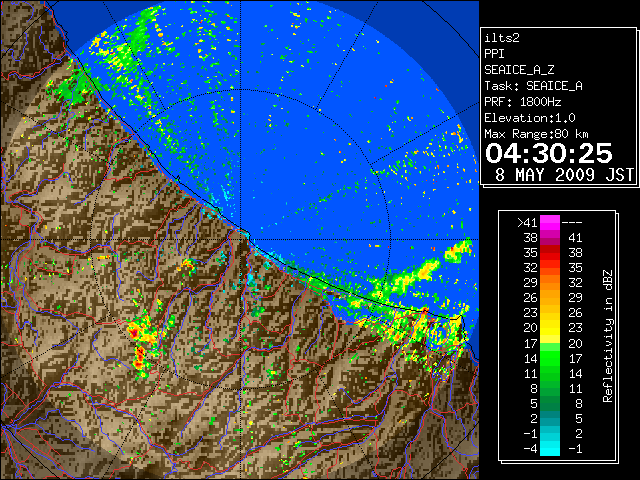This screenshot has width=640, height=480.
Task: Click the 'ilts2' station name label
Action: point(502,38)
